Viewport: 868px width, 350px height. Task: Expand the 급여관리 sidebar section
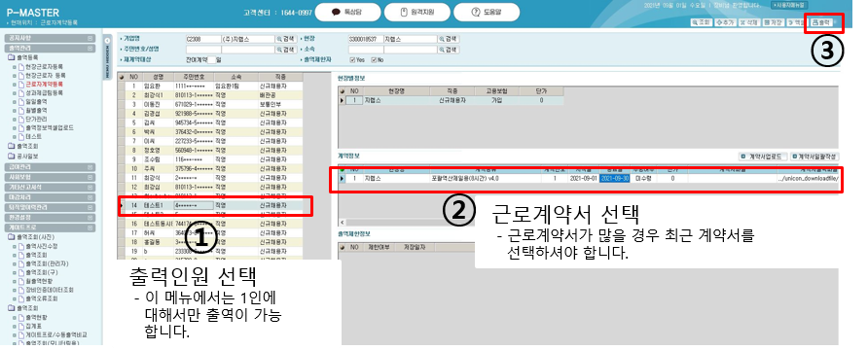click(x=50, y=167)
